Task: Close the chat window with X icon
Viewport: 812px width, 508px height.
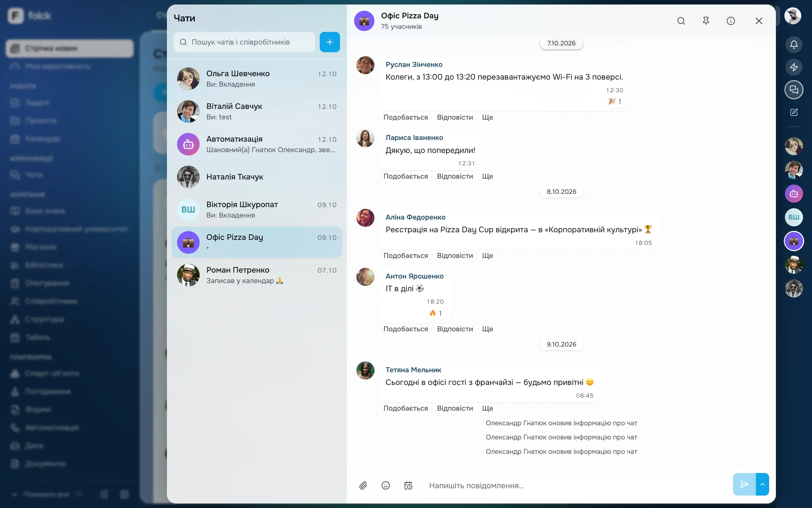Action: [x=759, y=21]
